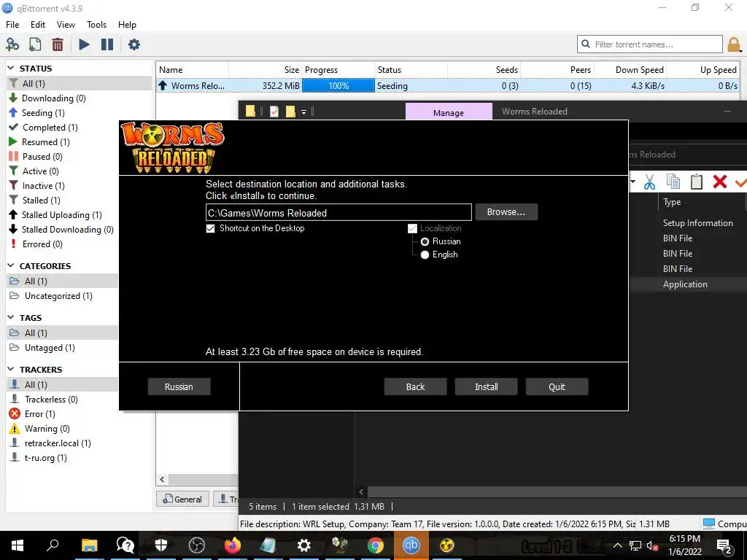Click the Explorer scroll left arrow

click(x=361, y=491)
